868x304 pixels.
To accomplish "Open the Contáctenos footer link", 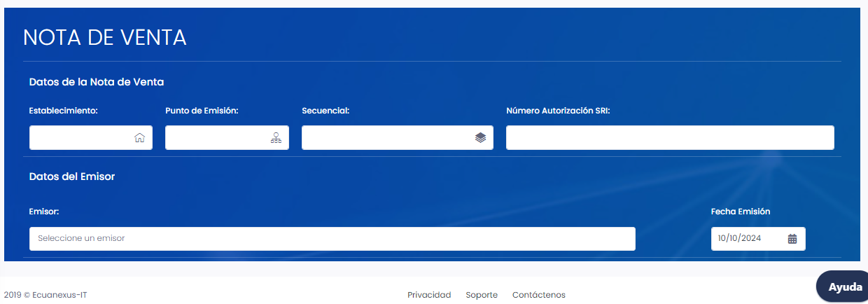I will coord(539,295).
